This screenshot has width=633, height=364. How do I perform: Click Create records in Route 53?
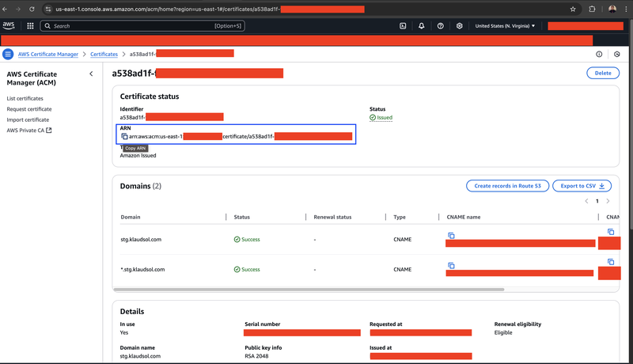click(507, 186)
